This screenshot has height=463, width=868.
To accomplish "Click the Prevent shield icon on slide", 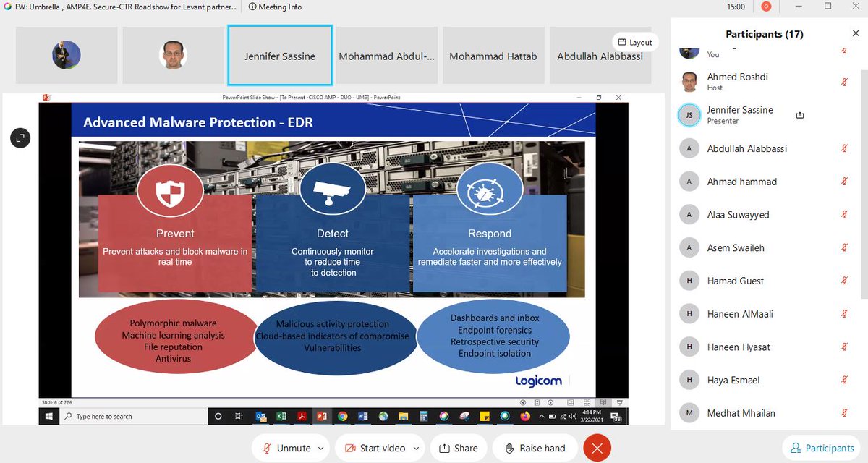I will (x=170, y=191).
